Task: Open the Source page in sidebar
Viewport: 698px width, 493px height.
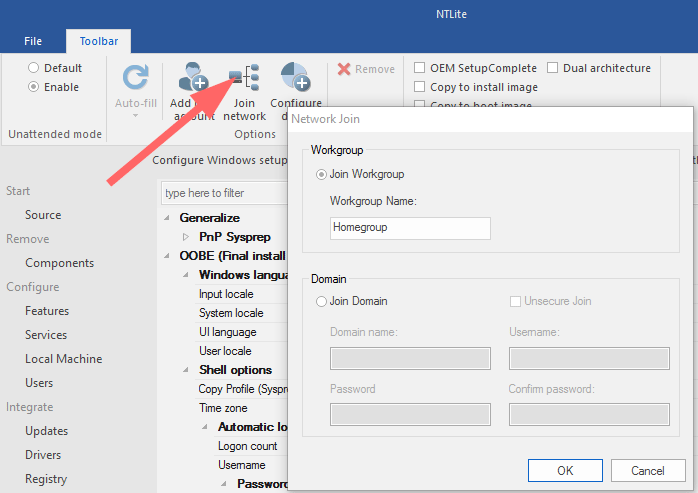Action: point(43,215)
